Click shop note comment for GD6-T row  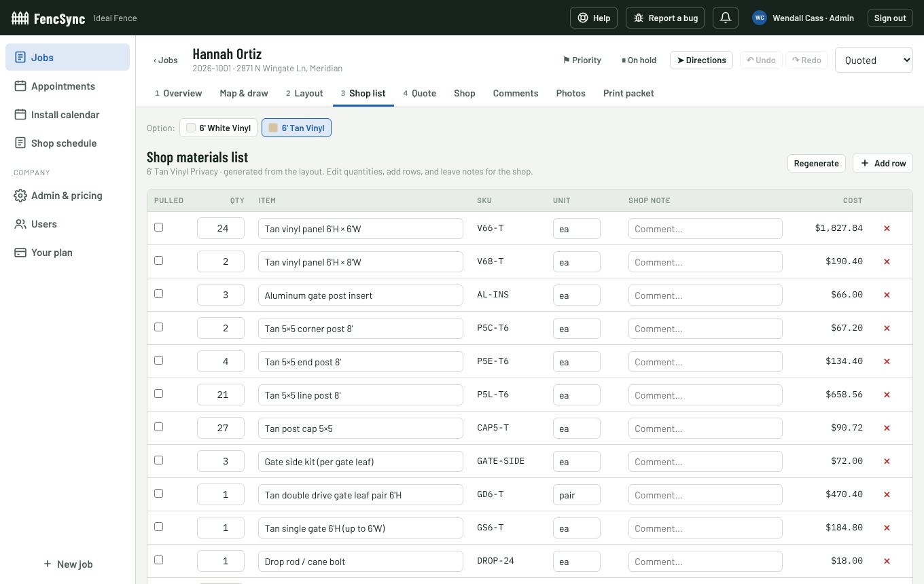coord(705,494)
